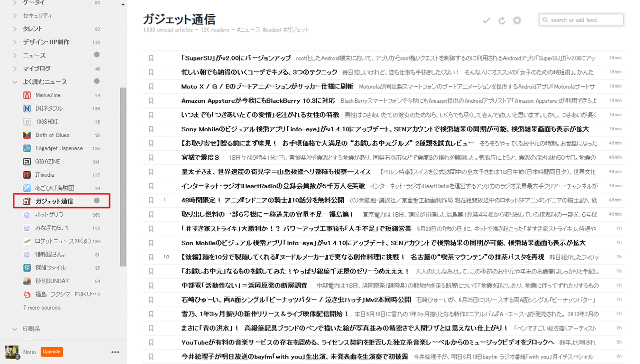The width and height of the screenshot is (640, 364).
Task: Focus the search or add feed field
Action: (x=581, y=20)
